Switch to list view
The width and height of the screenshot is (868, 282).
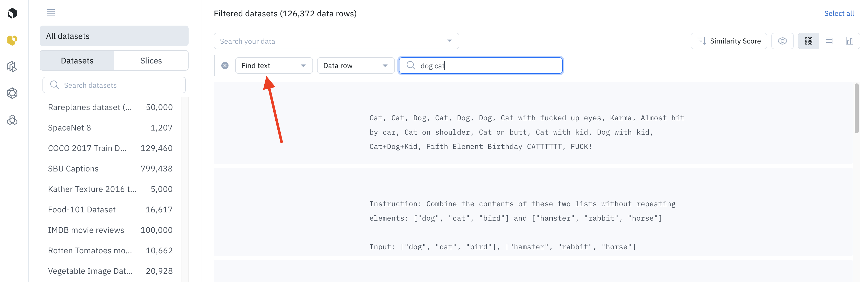[829, 41]
